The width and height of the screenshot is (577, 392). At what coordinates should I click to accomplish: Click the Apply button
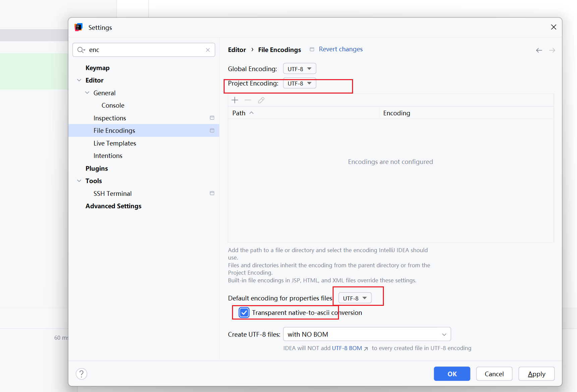pos(536,374)
